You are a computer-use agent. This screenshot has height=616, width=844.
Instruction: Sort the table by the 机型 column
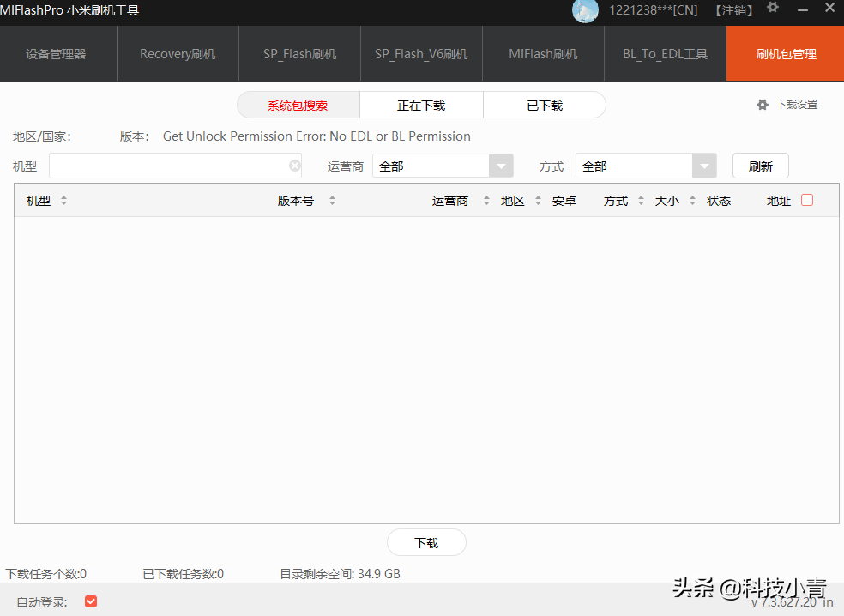pyautogui.click(x=64, y=200)
